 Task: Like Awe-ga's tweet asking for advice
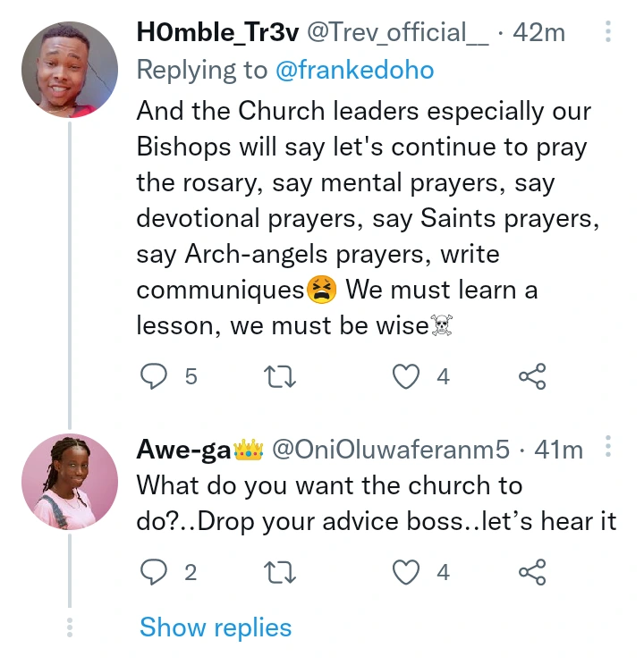[407, 571]
